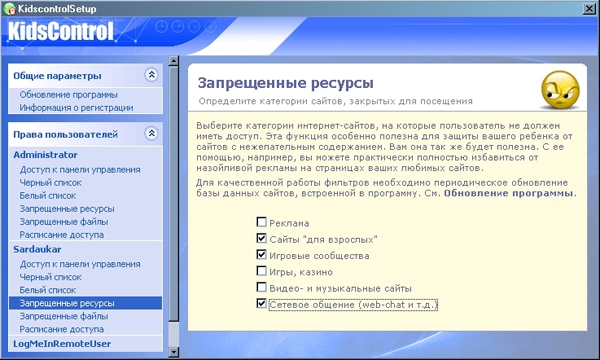This screenshot has width=600, height=360.
Task: Open Administrator's Белый список
Action: pyautogui.click(x=48, y=195)
